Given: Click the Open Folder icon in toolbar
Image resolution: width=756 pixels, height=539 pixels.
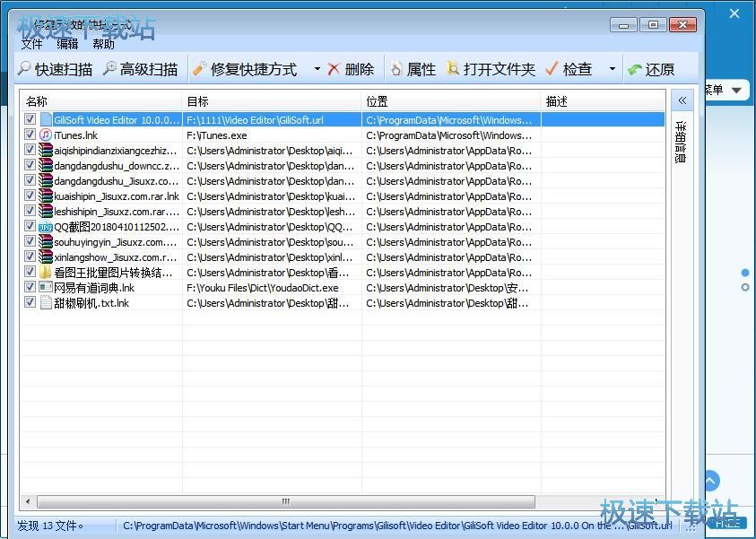Looking at the screenshot, I should click(x=452, y=68).
